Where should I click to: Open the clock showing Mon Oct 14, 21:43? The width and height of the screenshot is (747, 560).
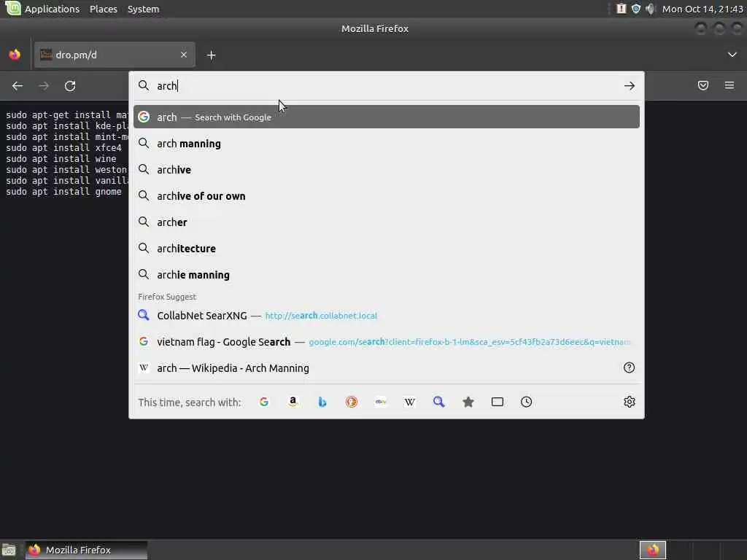[x=703, y=9]
